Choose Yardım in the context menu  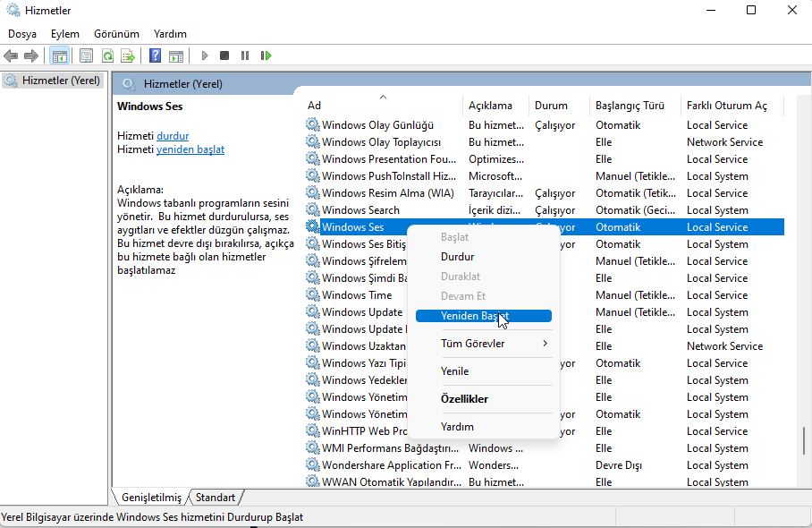484,427
